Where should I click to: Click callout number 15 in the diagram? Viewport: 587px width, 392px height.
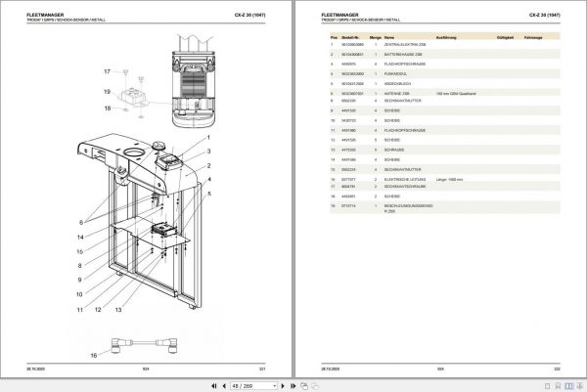[x=80, y=251]
